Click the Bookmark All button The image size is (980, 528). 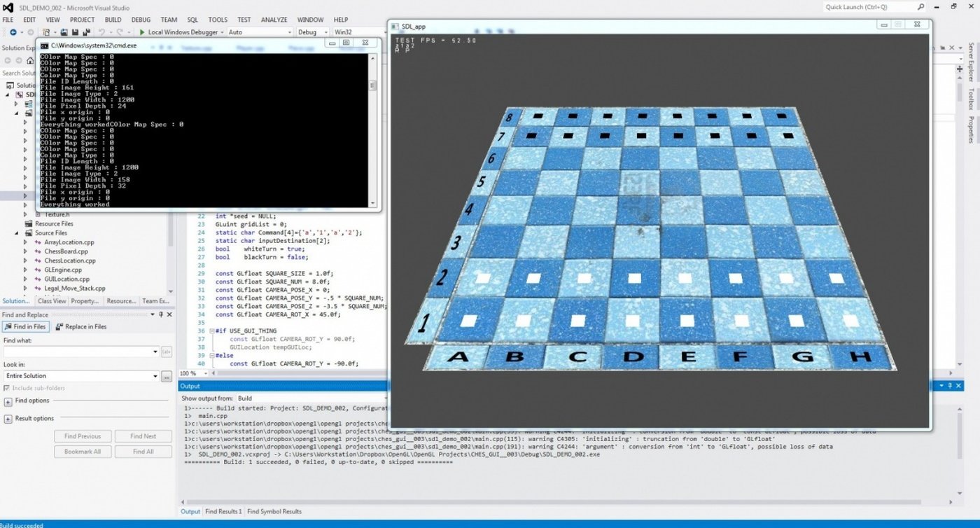tap(82, 451)
